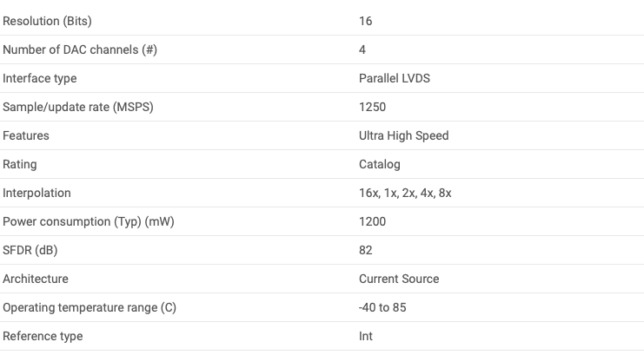The image size is (644, 355).
Task: Click Power consumption (Typ) (mW) label
Action: click(89, 221)
